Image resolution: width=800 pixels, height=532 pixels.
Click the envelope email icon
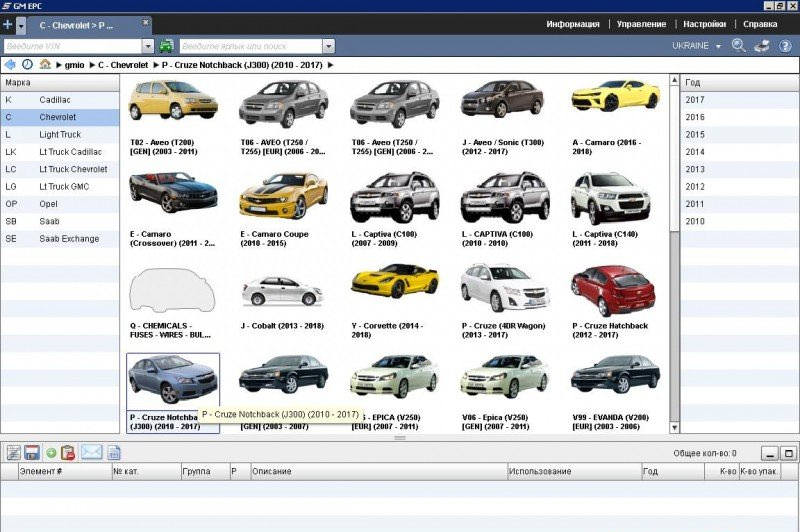pyautogui.click(x=92, y=453)
